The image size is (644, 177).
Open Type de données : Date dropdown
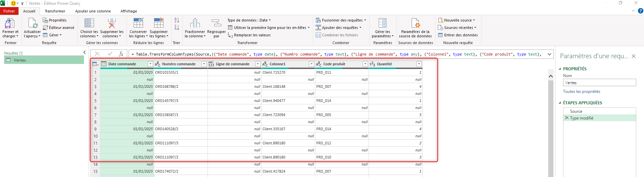(x=249, y=20)
